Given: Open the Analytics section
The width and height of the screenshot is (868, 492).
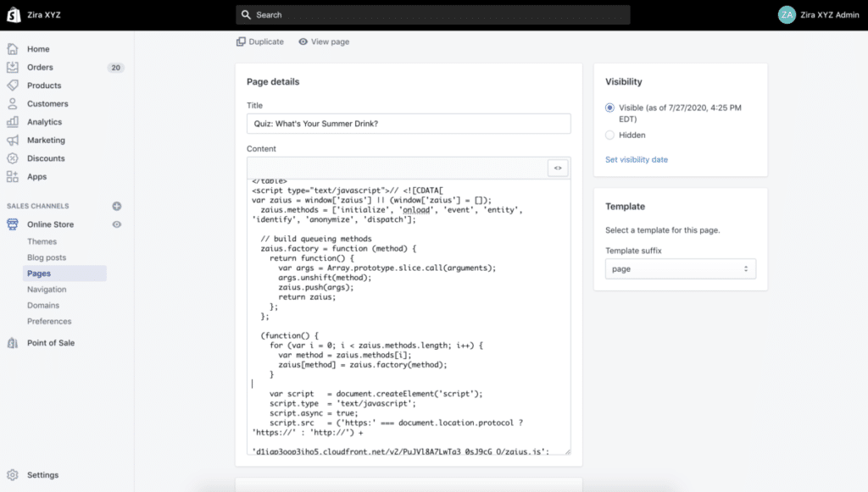Looking at the screenshot, I should tap(44, 122).
